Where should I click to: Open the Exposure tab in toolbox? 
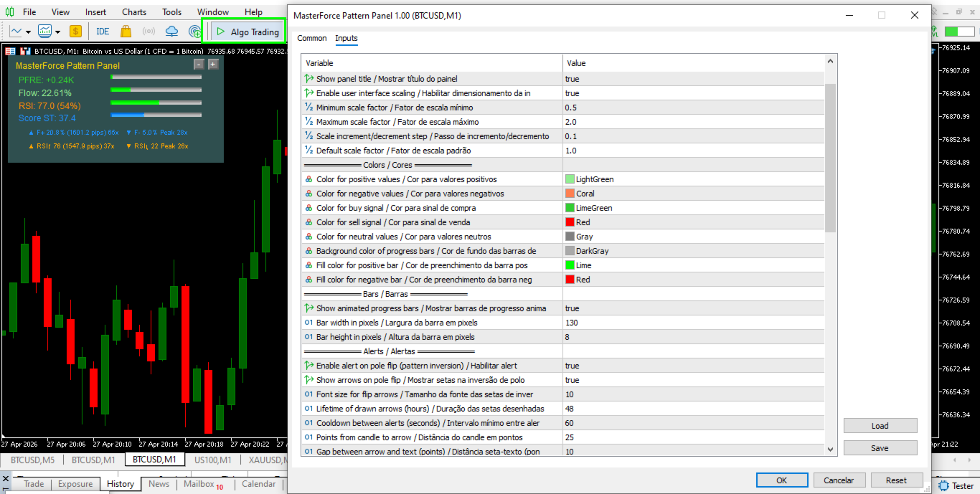75,484
